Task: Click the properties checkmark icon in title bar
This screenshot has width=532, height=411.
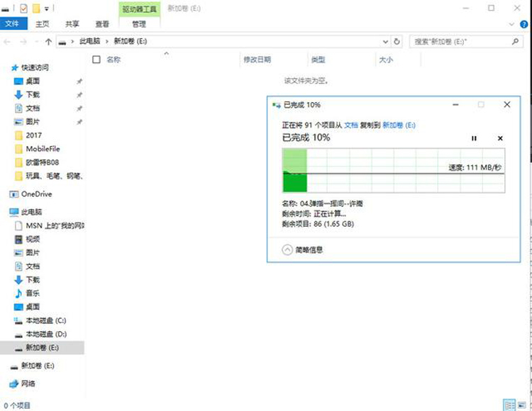Action: [23, 8]
